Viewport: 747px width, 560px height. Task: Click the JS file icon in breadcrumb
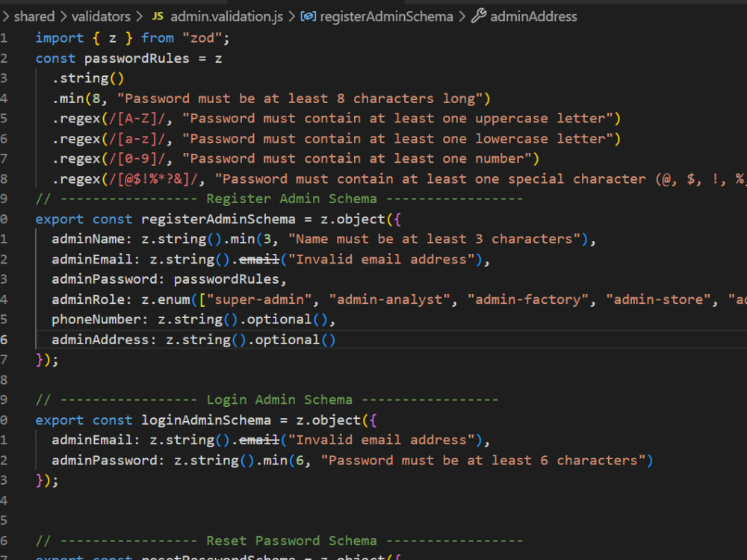click(157, 16)
